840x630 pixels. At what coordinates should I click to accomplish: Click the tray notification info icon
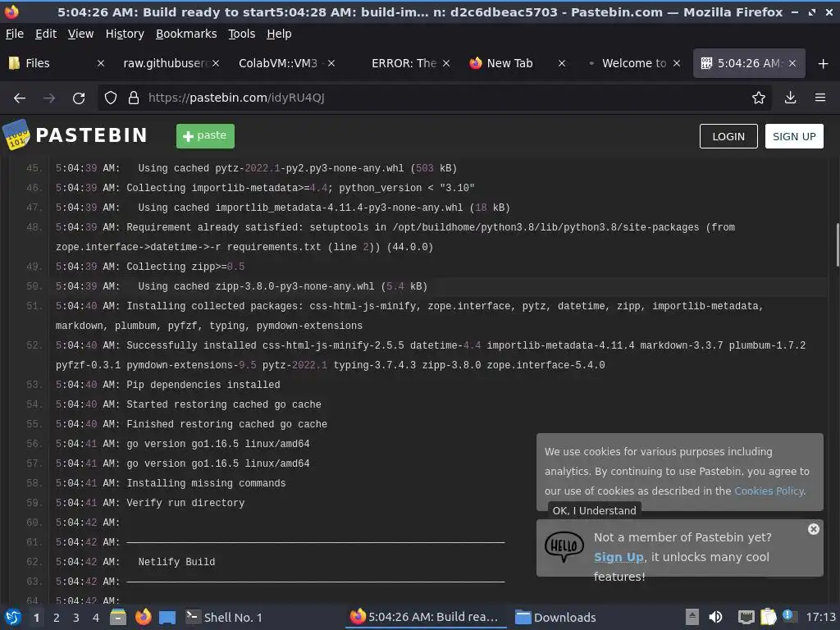click(x=788, y=615)
